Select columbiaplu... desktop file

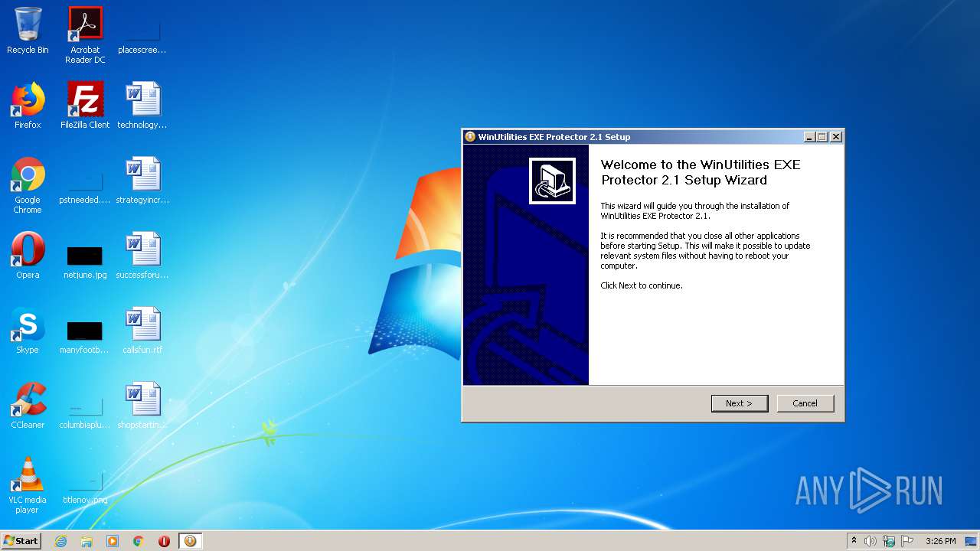(x=85, y=411)
